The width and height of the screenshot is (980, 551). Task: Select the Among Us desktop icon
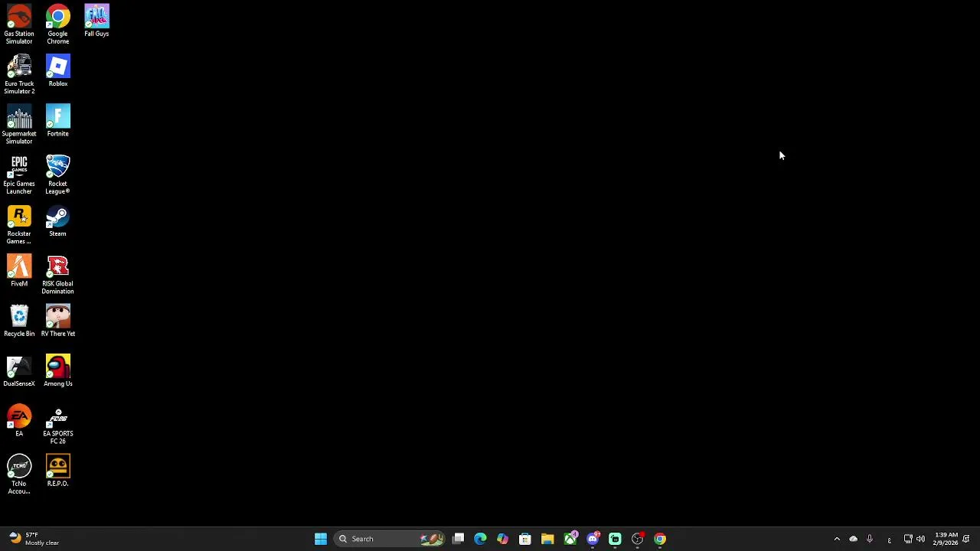(x=58, y=370)
